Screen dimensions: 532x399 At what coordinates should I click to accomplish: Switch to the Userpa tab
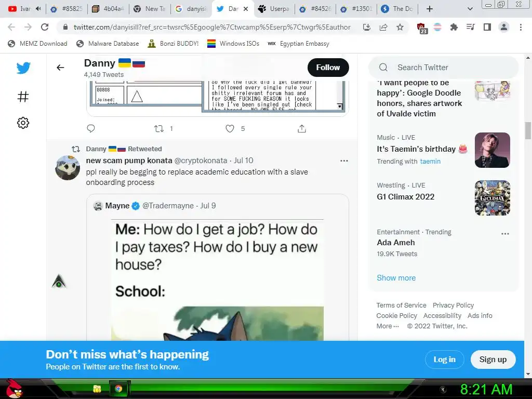274,9
